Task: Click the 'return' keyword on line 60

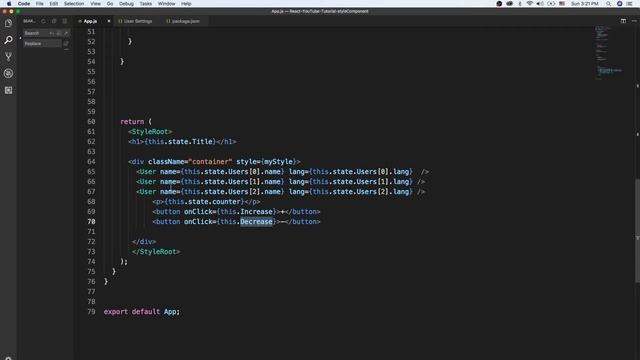Action: coord(132,122)
